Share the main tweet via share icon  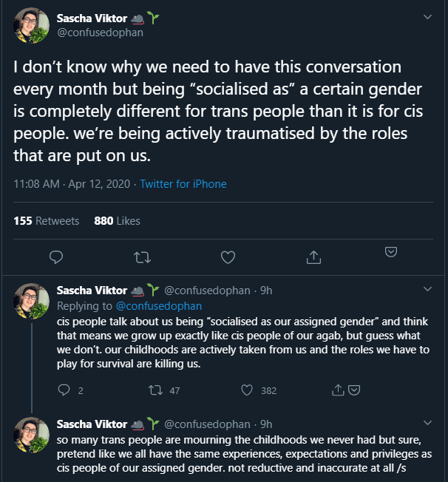click(x=313, y=257)
